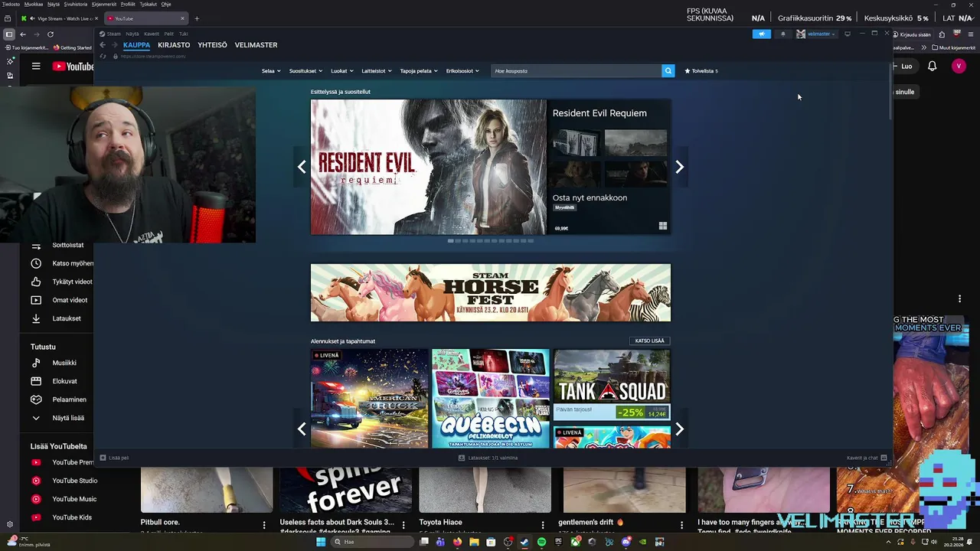Open Katso myöhemmin in YouTube sidebar

(x=61, y=263)
